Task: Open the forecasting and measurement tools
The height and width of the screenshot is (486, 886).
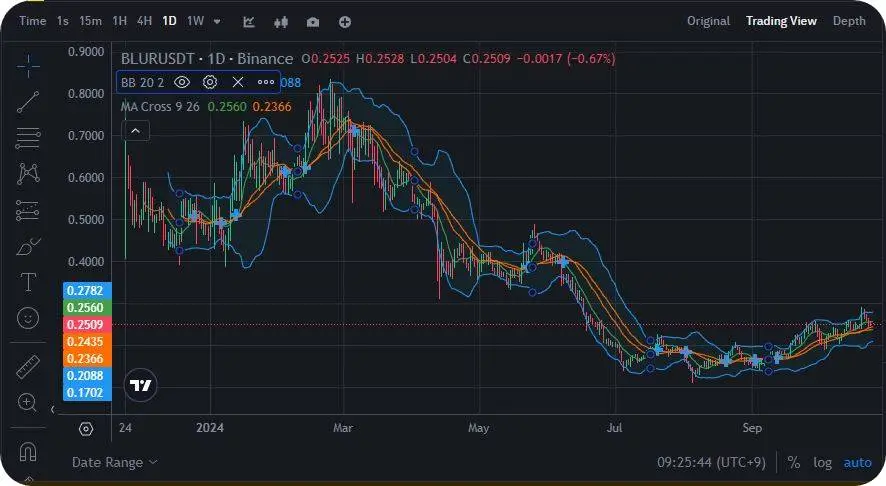Action: pyautogui.click(x=28, y=210)
